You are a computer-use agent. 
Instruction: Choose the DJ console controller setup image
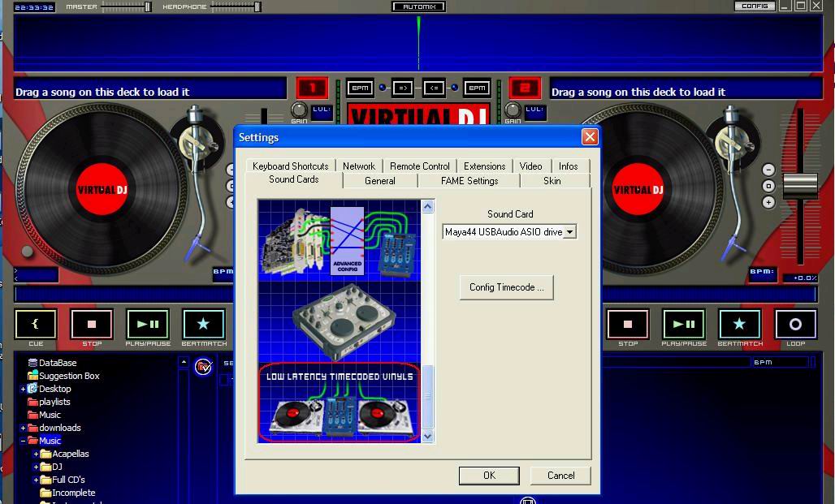pos(340,322)
